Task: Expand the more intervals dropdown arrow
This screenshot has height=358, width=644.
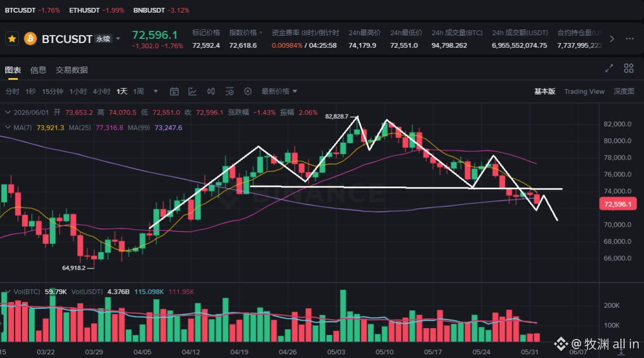Action: point(156,91)
